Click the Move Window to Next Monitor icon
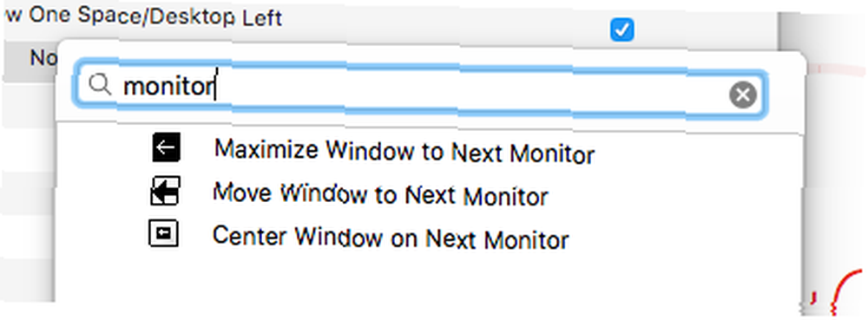 click(165, 192)
